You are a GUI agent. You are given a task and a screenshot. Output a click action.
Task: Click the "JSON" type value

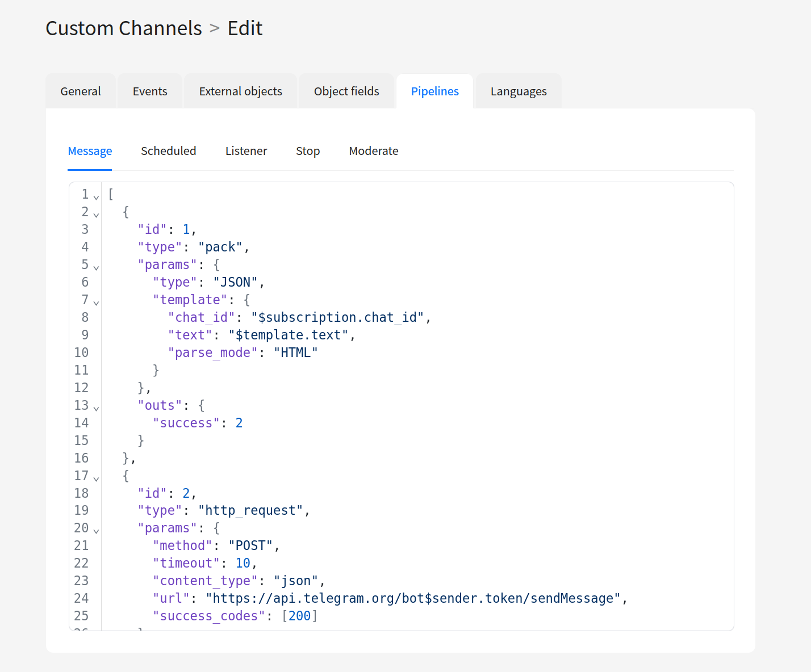(x=236, y=282)
